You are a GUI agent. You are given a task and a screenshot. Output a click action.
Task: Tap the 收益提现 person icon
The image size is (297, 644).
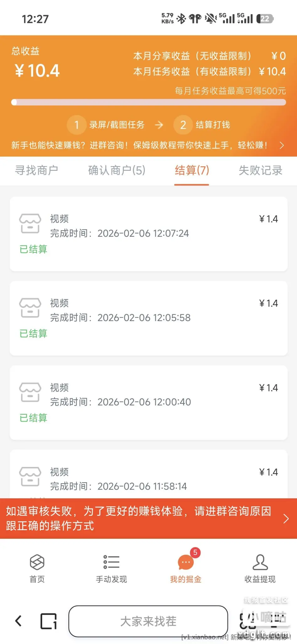[260, 562]
